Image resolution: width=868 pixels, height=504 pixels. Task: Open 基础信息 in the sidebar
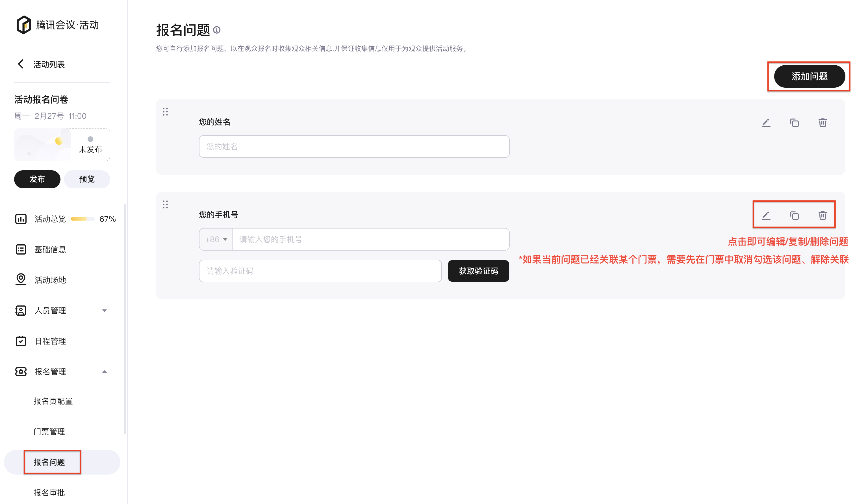(50, 249)
